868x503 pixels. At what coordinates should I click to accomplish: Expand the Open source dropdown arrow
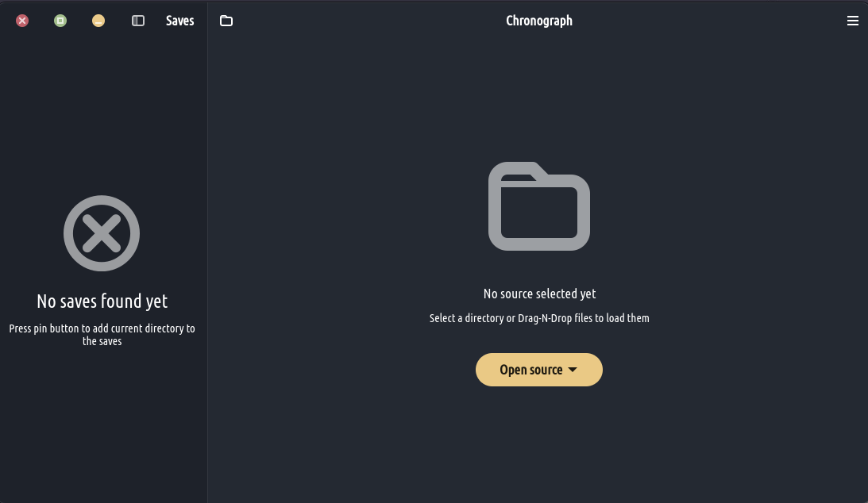[x=573, y=370]
